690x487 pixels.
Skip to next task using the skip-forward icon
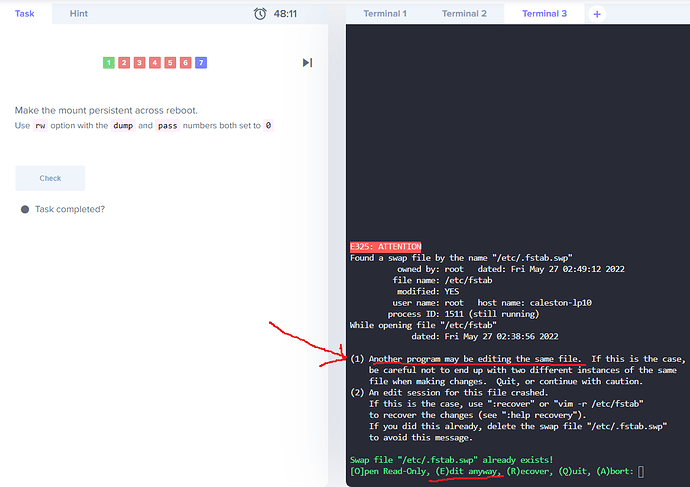[308, 62]
